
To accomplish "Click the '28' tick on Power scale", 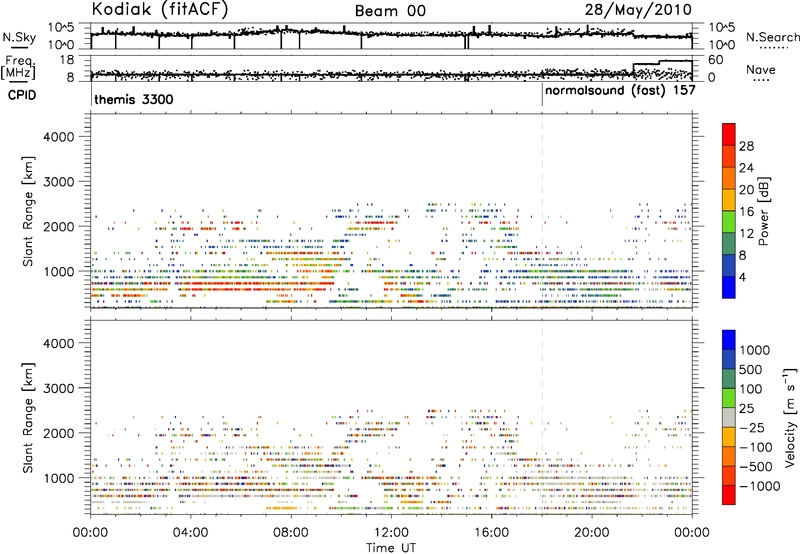I will pos(746,146).
